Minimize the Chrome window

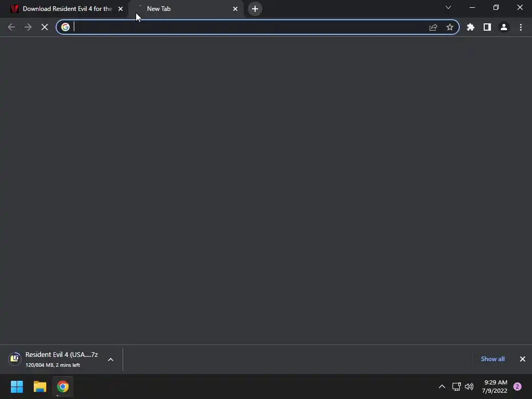point(472,7)
